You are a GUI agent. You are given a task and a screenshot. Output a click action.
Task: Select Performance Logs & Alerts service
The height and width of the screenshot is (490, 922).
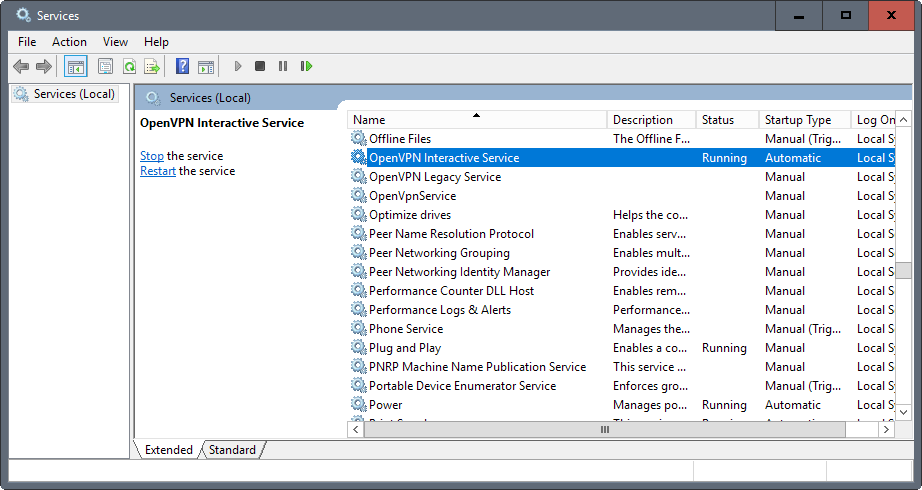coord(440,310)
